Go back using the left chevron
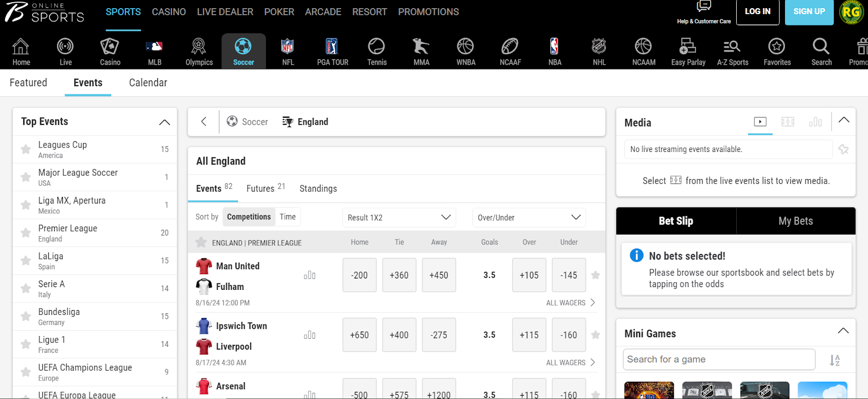This screenshot has width=868, height=399. 204,122
